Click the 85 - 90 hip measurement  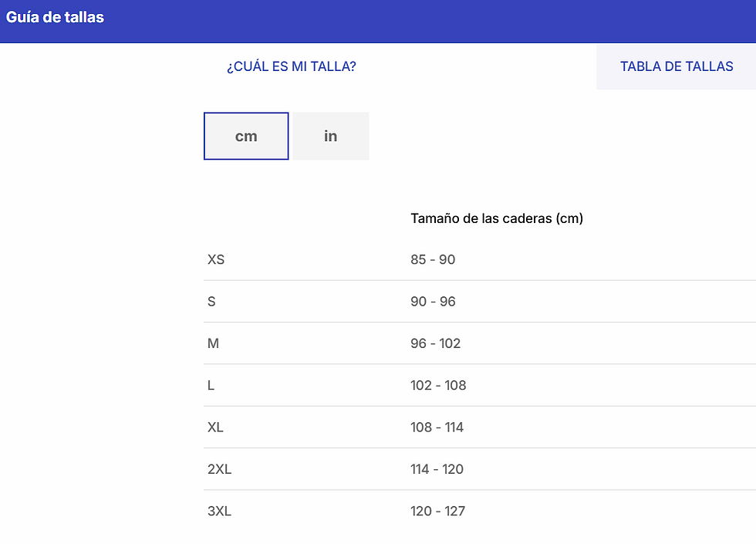[x=433, y=260]
